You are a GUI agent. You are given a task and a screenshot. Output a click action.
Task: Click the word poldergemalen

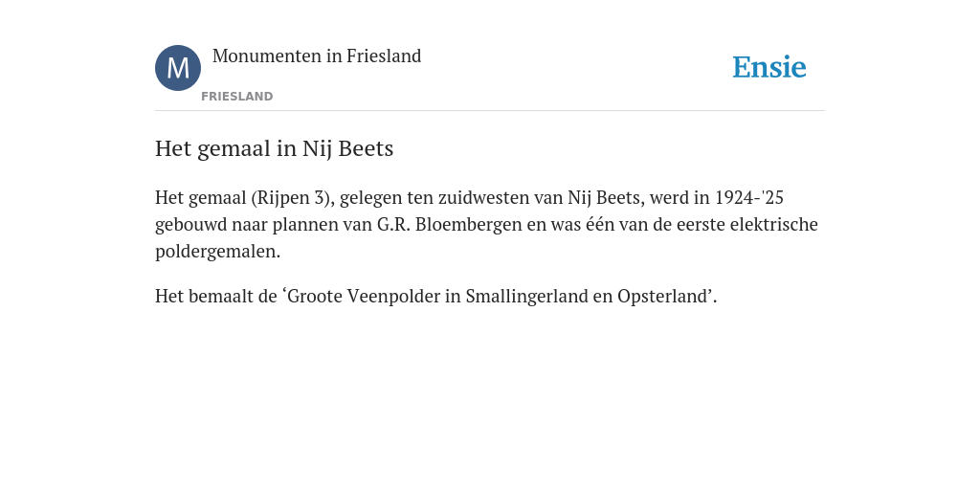coord(215,252)
